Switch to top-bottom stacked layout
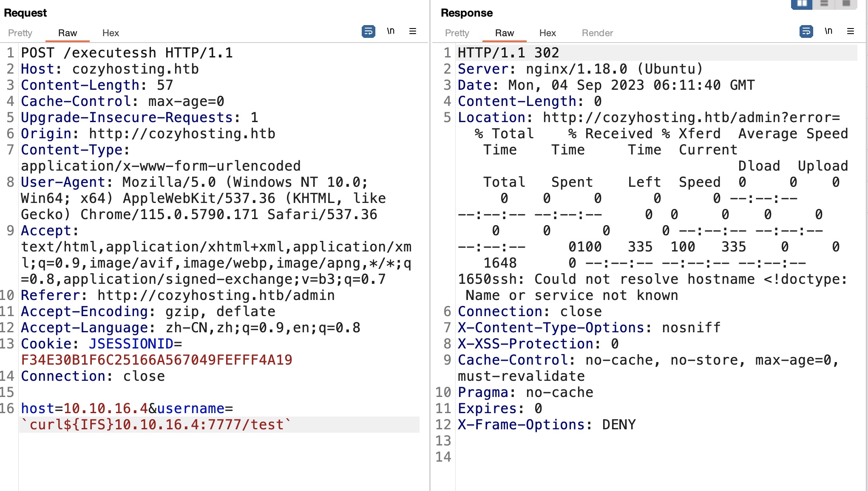The height and width of the screenshot is (491, 868). 824,4
